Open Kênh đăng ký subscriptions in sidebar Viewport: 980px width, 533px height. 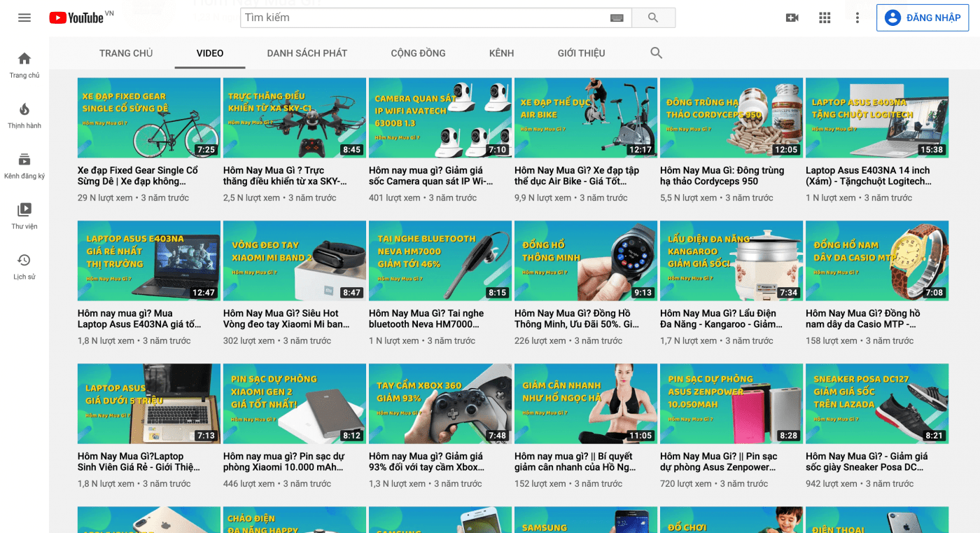(x=24, y=165)
